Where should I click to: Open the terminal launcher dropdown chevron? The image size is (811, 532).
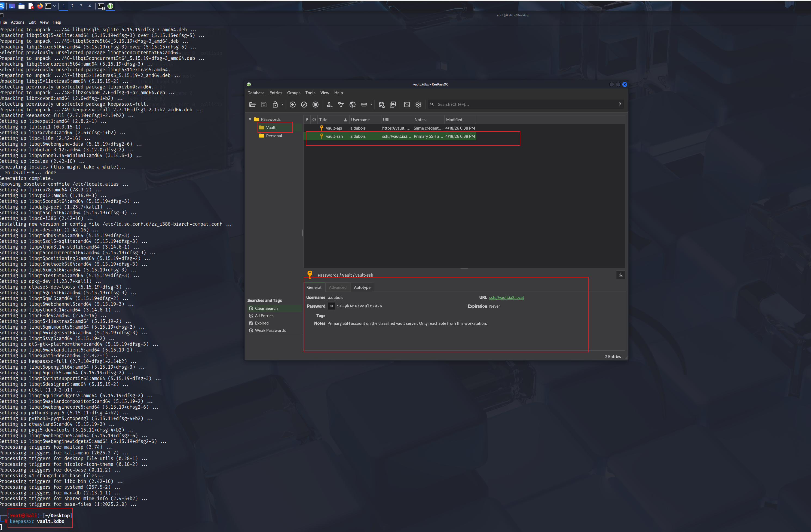54,6
